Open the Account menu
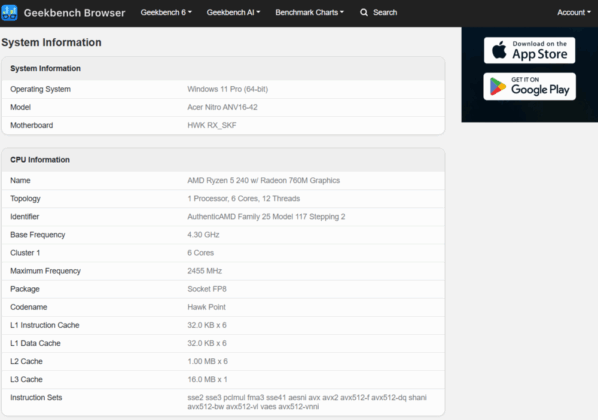This screenshot has width=598, height=420. (574, 13)
